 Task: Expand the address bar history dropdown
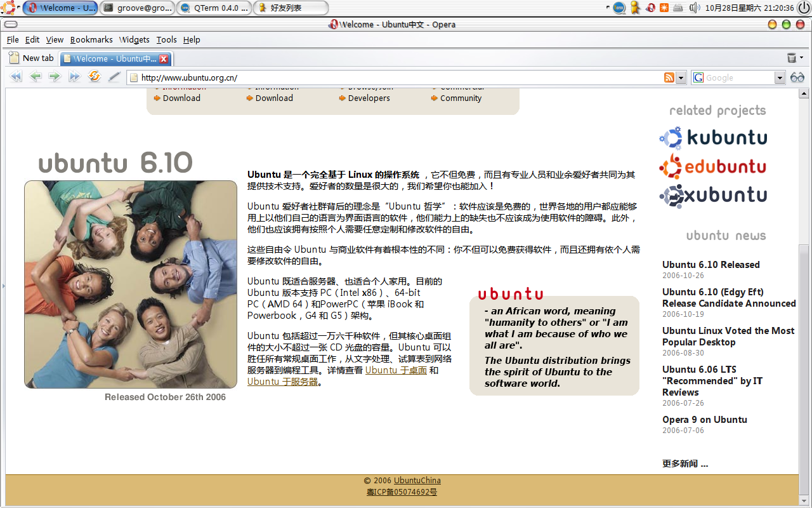tap(681, 77)
